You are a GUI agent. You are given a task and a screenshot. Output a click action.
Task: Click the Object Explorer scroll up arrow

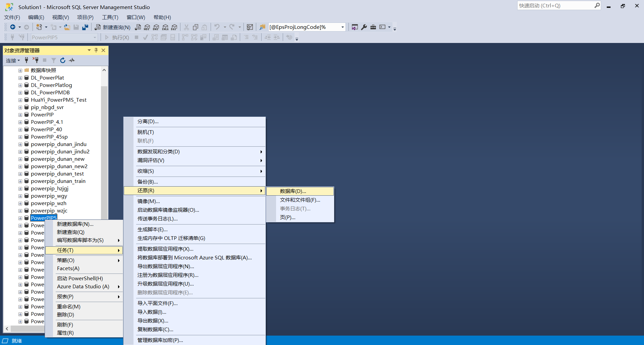(x=104, y=70)
